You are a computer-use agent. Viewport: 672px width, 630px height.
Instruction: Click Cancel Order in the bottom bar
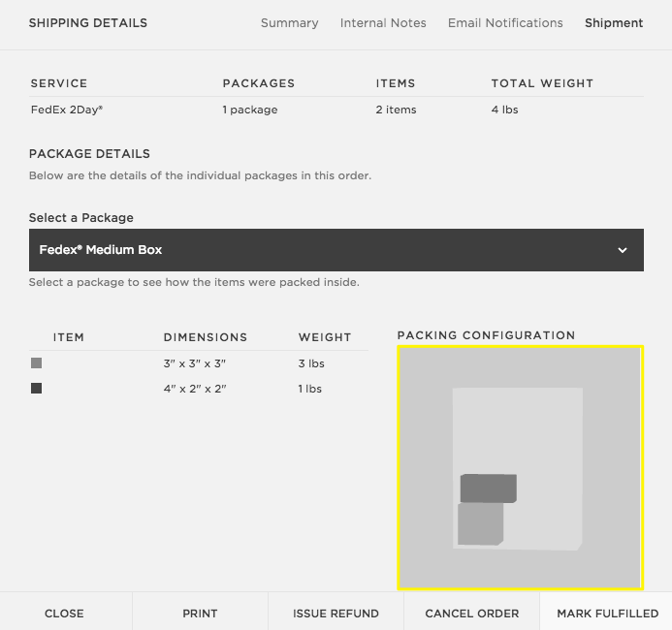click(x=471, y=613)
